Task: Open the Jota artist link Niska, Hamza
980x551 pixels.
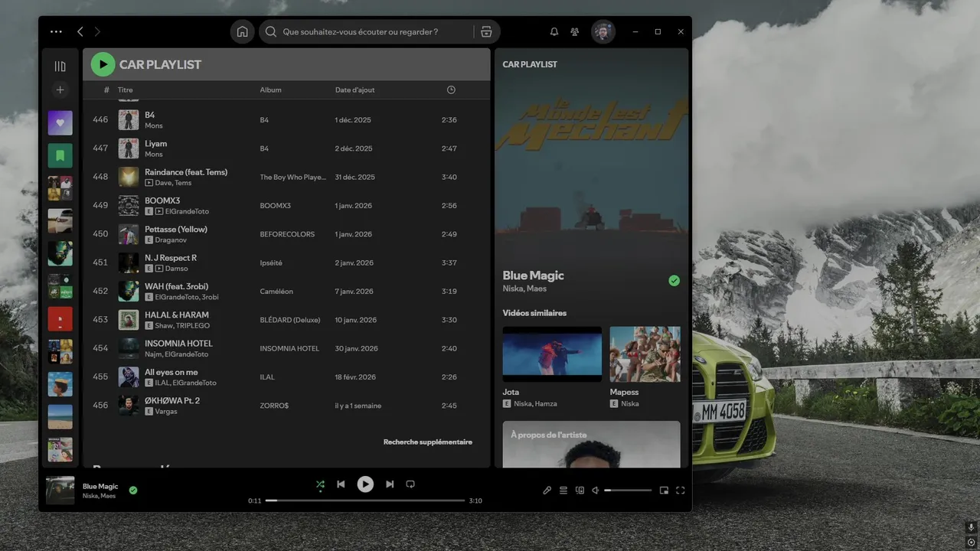Action: tap(535, 404)
